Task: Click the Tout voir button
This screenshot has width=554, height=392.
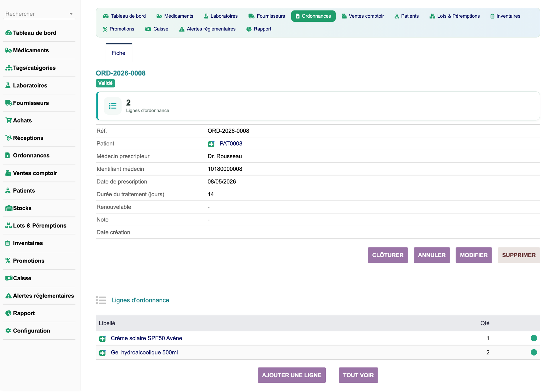Action: [358, 375]
